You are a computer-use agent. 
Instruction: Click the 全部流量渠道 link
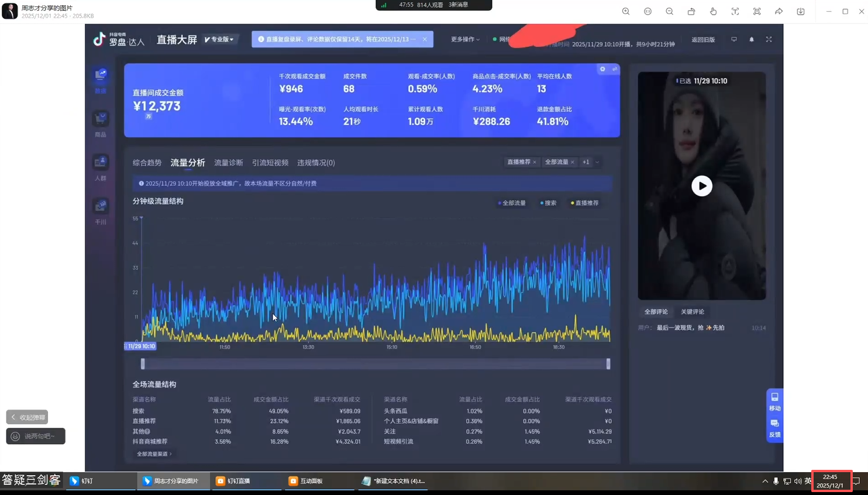154,454
